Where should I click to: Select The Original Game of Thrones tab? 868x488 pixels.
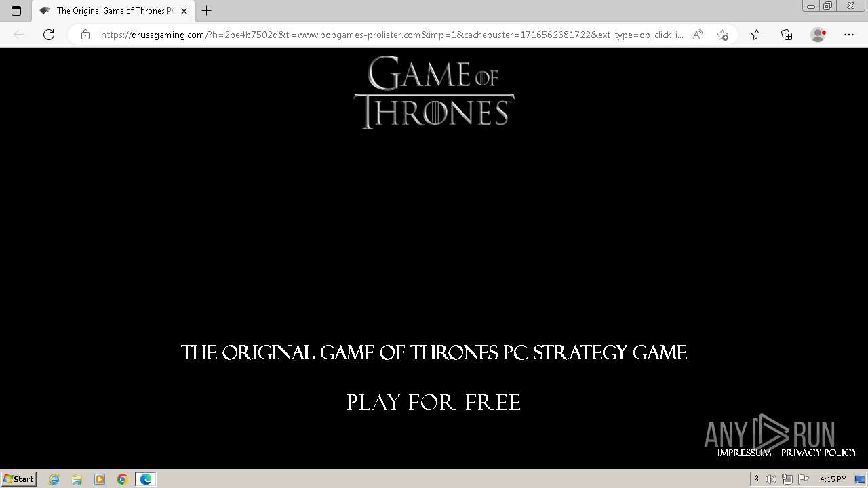point(113,11)
